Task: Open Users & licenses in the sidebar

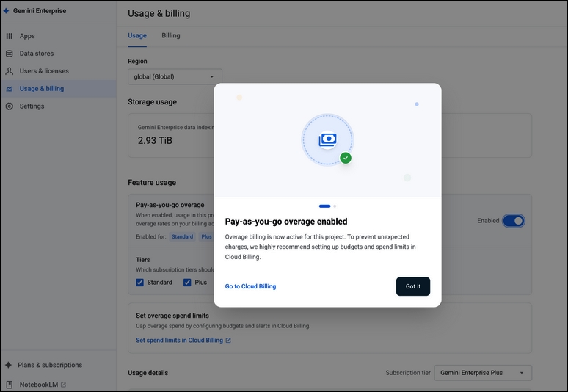Action: click(x=59, y=71)
